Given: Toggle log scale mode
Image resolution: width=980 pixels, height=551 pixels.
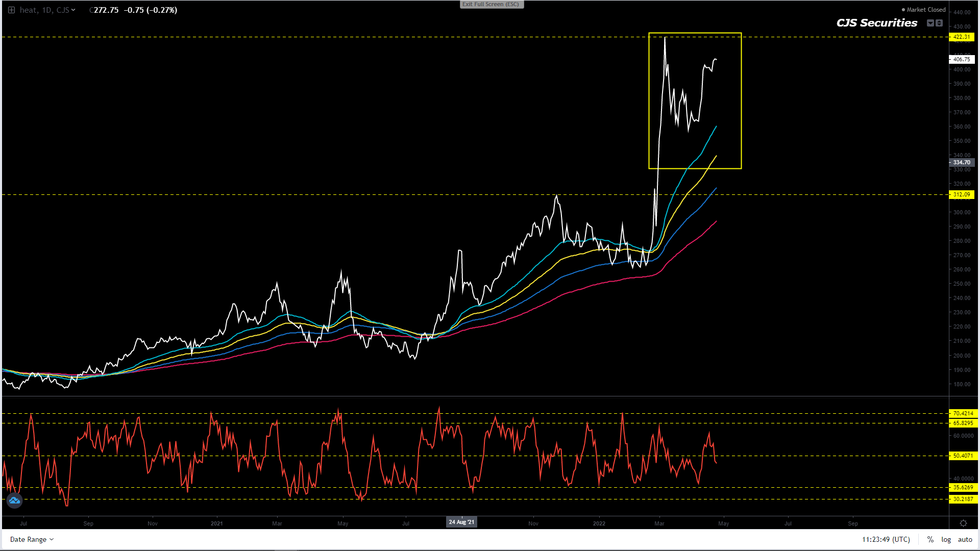Looking at the screenshot, I should coord(946,539).
